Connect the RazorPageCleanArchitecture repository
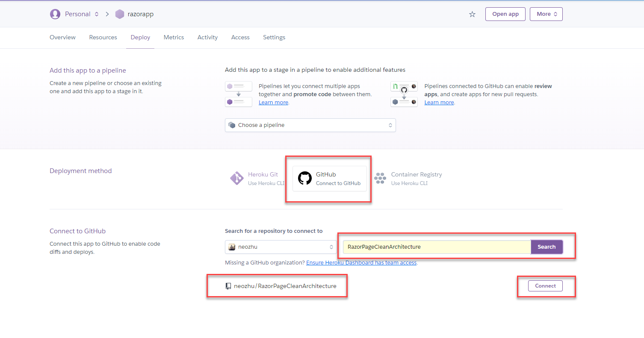 (546, 286)
